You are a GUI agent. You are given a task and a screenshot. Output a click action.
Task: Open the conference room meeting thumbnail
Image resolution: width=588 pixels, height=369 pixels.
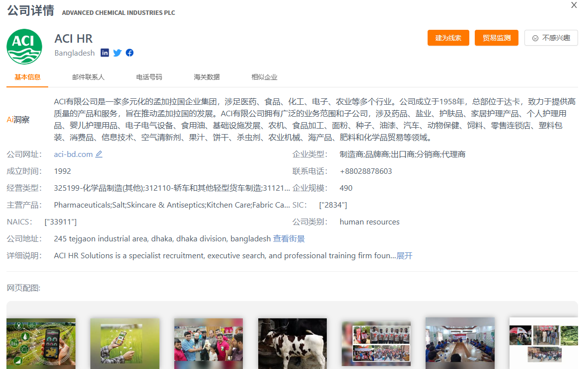click(460, 344)
